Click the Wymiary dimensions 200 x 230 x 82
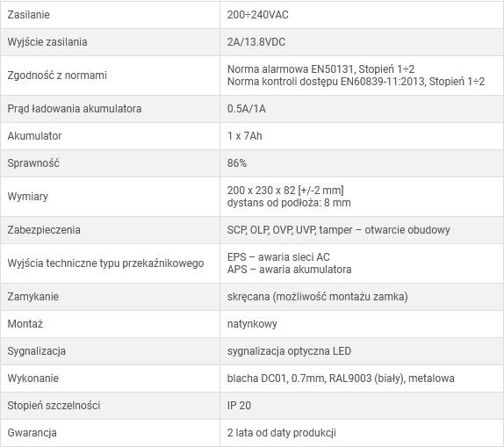Image resolution: width=504 pixels, height=447 pixels. click(285, 191)
